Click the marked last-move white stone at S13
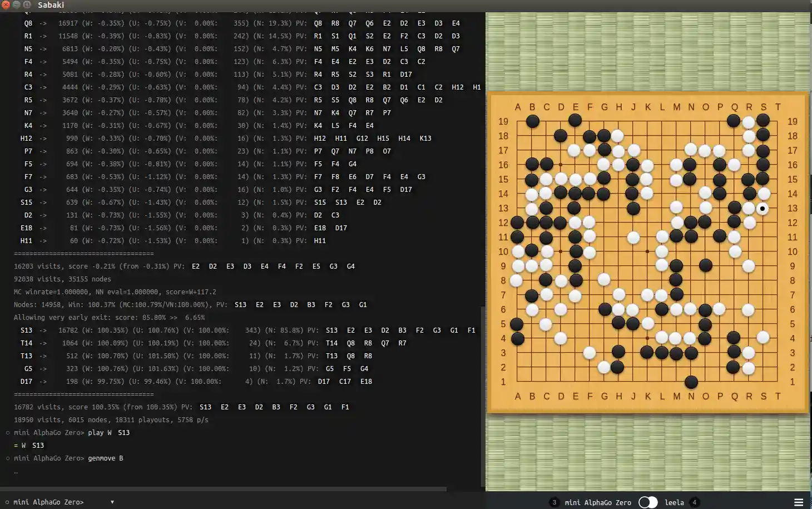This screenshot has height=509, width=812. 763,209
